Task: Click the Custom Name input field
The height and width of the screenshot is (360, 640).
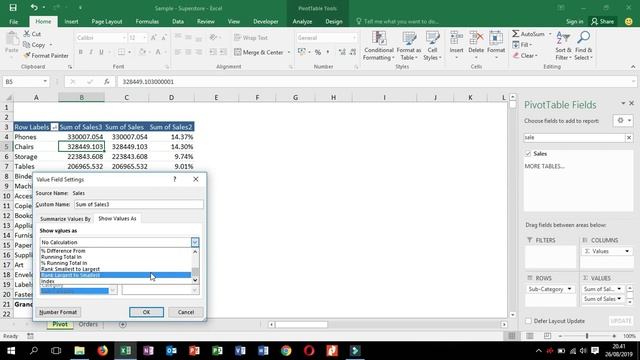Action: click(x=139, y=204)
